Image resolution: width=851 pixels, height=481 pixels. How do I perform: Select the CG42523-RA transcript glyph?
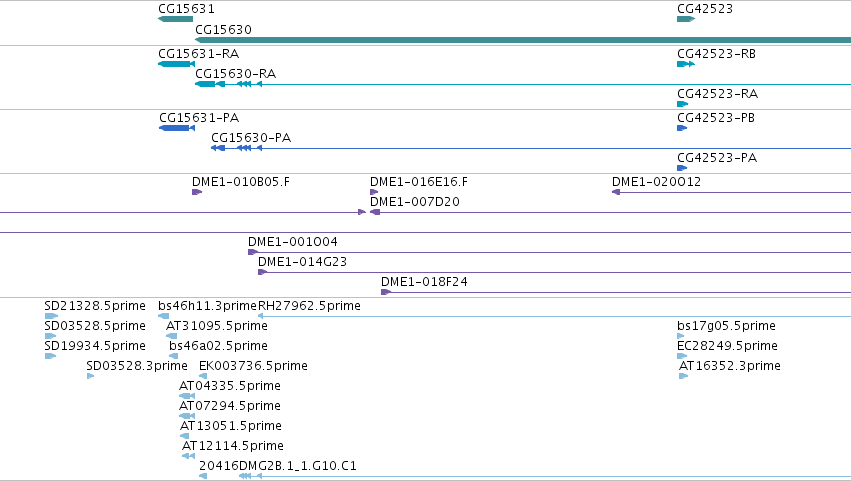click(683, 104)
